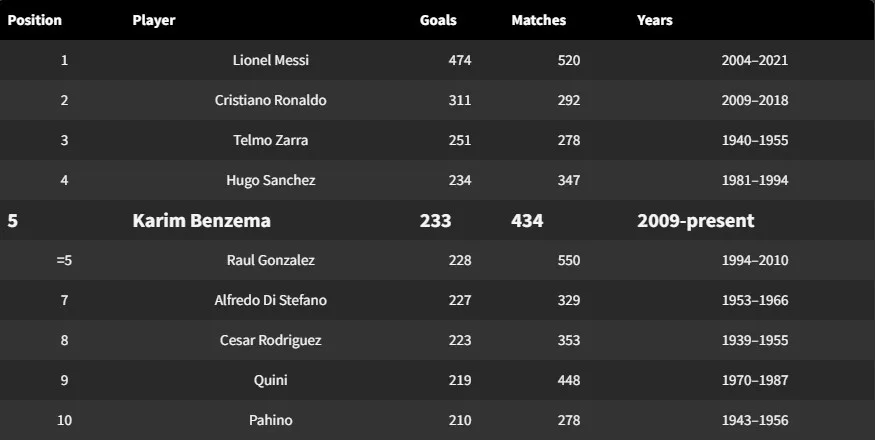Click the 2009–2018 years cell for Ronaldo
The width and height of the screenshot is (875, 440).
click(755, 101)
